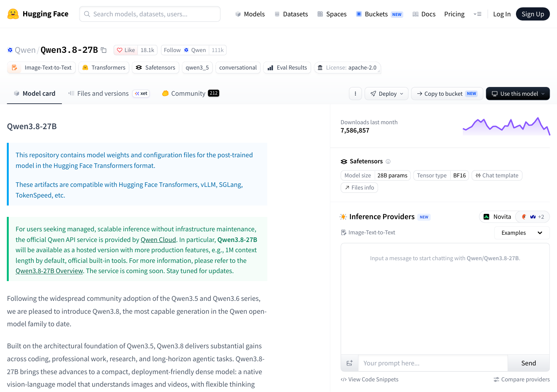Click the Sign Up button
Viewport: 557px width, 392px height.
(533, 14)
